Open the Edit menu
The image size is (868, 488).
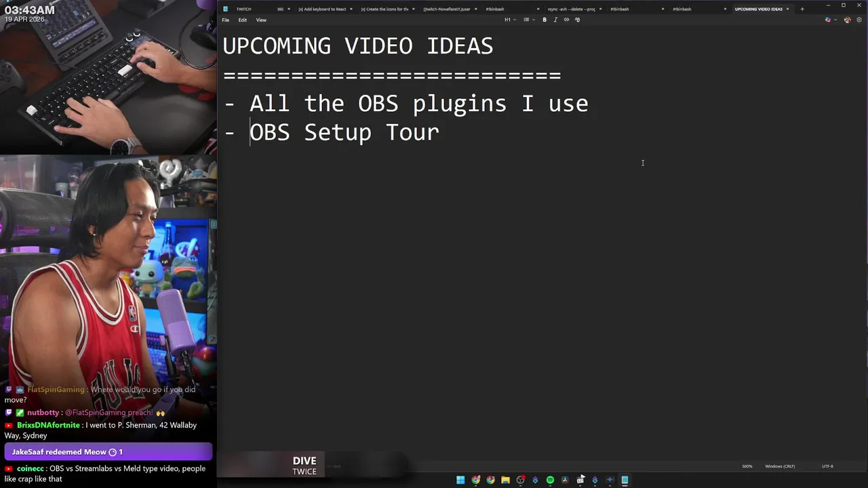pos(242,20)
